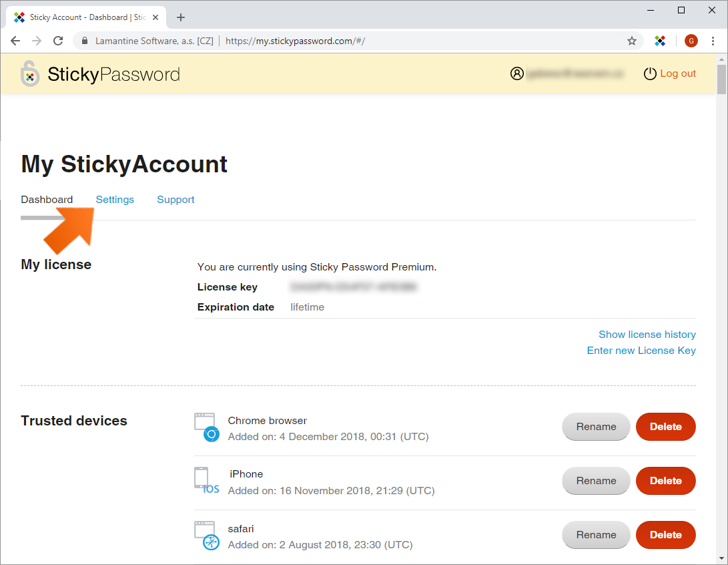Delete the safari trusted device
Image resolution: width=728 pixels, height=565 pixels.
(x=666, y=535)
